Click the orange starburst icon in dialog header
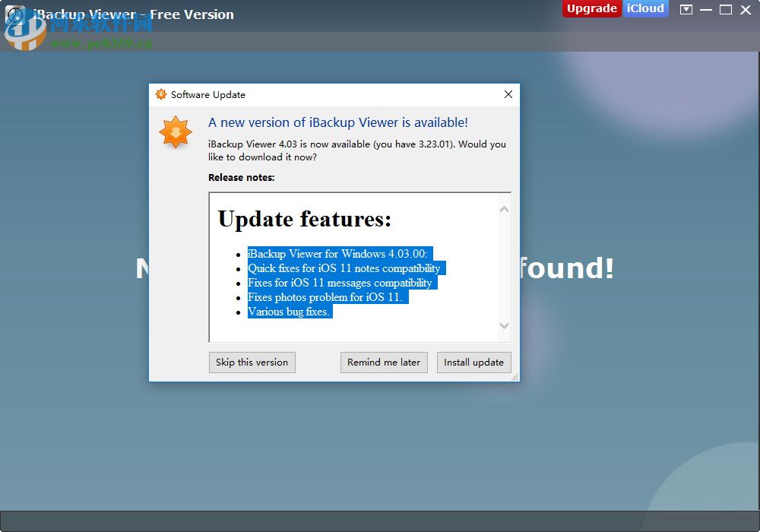Image resolution: width=760 pixels, height=532 pixels. tap(161, 94)
